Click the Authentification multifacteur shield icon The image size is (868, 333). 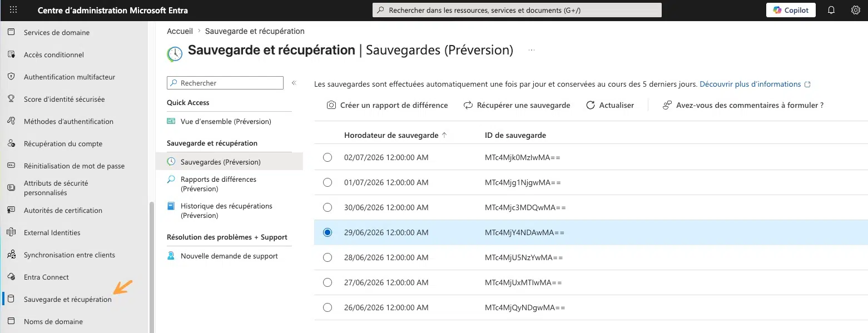[x=11, y=77]
